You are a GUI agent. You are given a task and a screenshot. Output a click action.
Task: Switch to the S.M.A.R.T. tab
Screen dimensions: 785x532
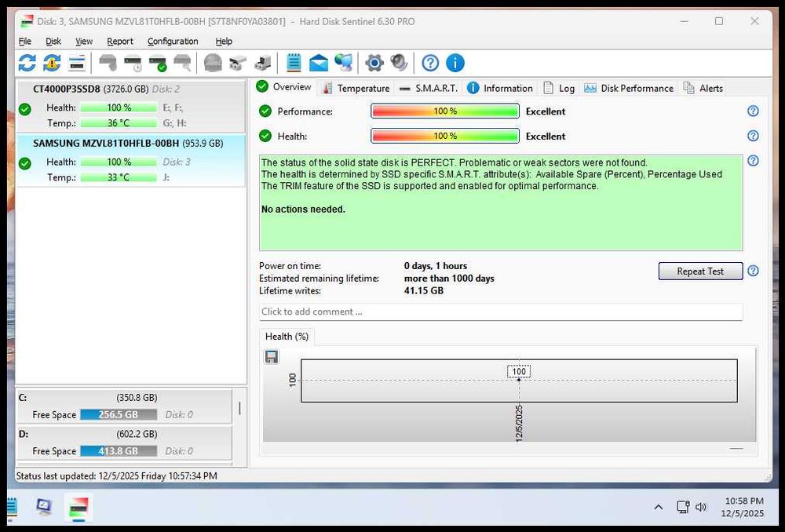(429, 88)
